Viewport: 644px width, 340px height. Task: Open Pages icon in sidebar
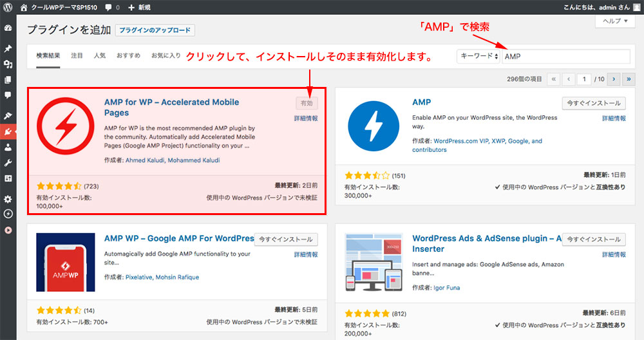coord(8,80)
